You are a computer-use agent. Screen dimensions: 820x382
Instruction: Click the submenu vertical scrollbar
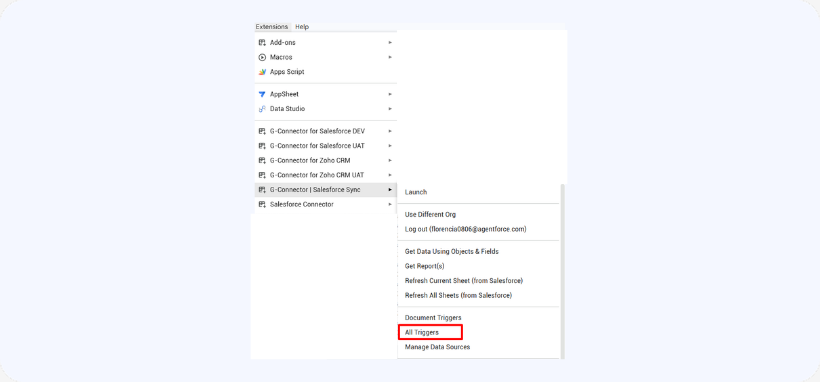point(563,271)
